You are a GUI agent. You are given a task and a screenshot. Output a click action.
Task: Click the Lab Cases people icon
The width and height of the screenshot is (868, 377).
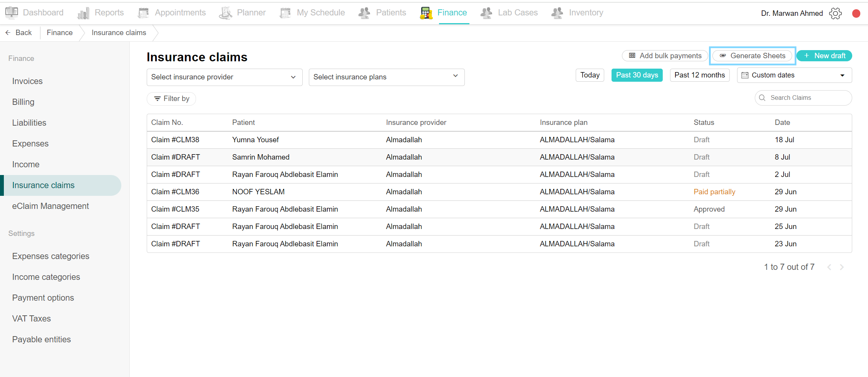point(486,13)
